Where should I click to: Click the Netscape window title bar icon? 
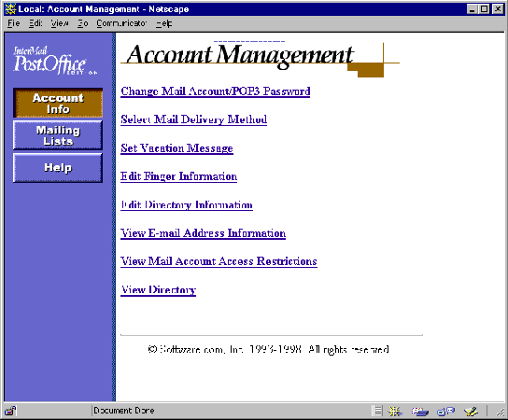[x=10, y=9]
